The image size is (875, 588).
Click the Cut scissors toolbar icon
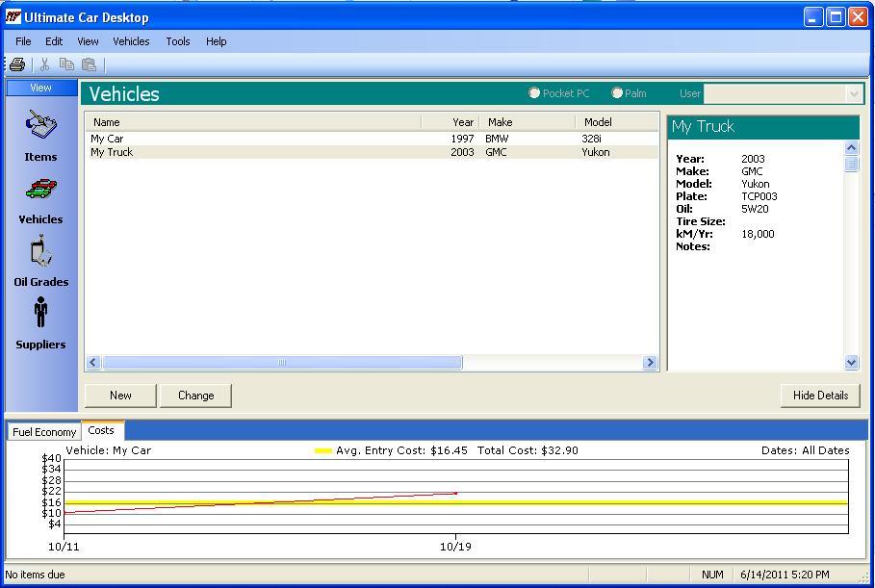coord(44,64)
